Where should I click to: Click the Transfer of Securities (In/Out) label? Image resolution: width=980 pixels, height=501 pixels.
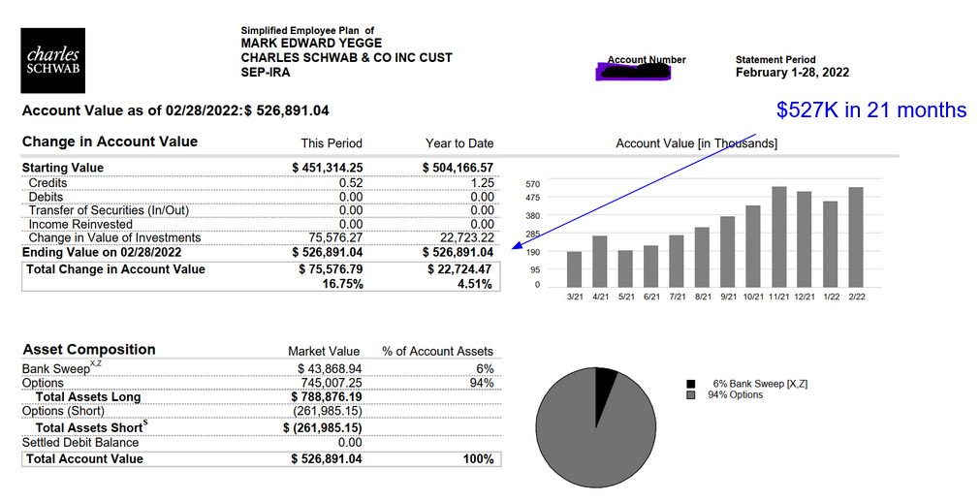coord(109,210)
